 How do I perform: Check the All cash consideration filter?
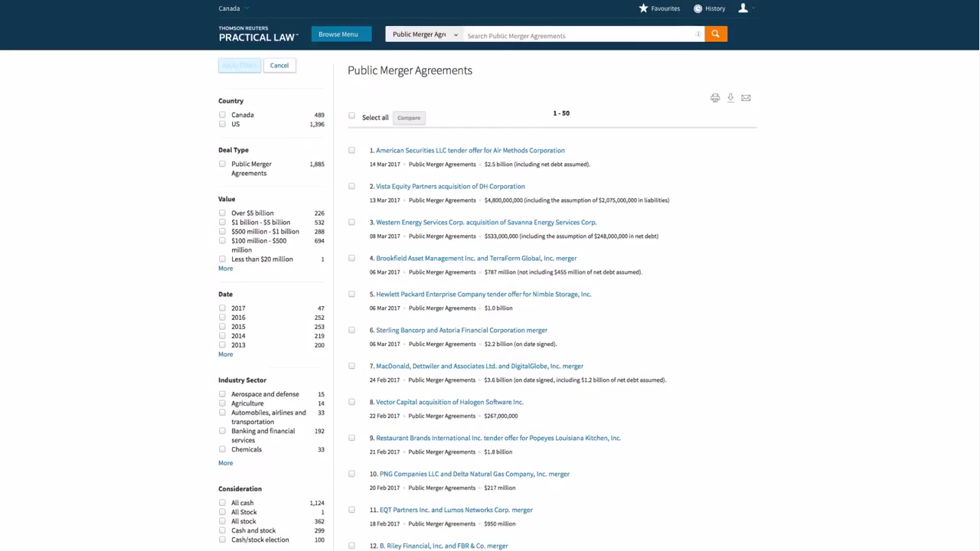coord(222,503)
